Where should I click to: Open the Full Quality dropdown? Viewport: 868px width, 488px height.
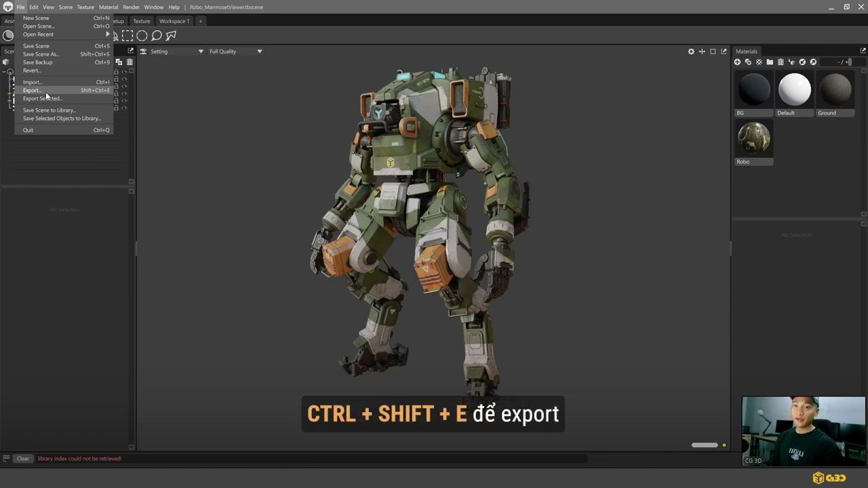[x=235, y=52]
